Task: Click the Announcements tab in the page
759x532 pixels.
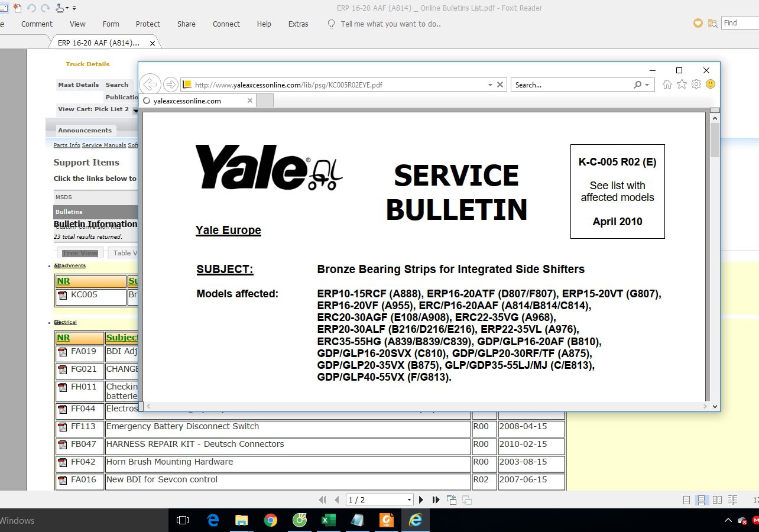Action: click(x=85, y=130)
